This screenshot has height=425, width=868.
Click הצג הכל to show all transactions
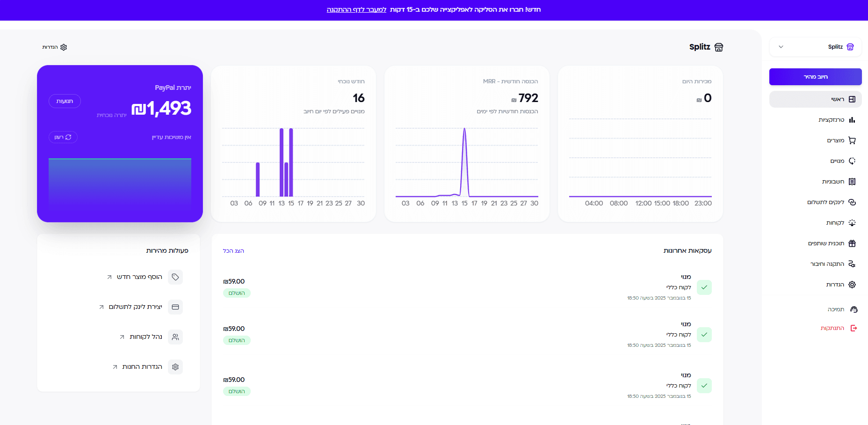[233, 251]
